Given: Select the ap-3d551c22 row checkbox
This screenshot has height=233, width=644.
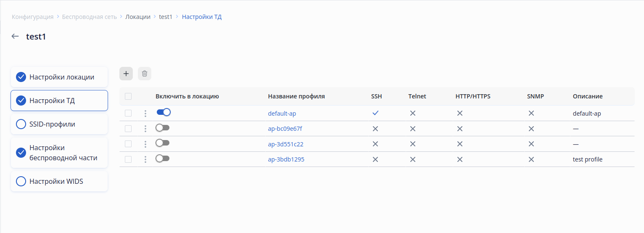Looking at the screenshot, I should (128, 144).
